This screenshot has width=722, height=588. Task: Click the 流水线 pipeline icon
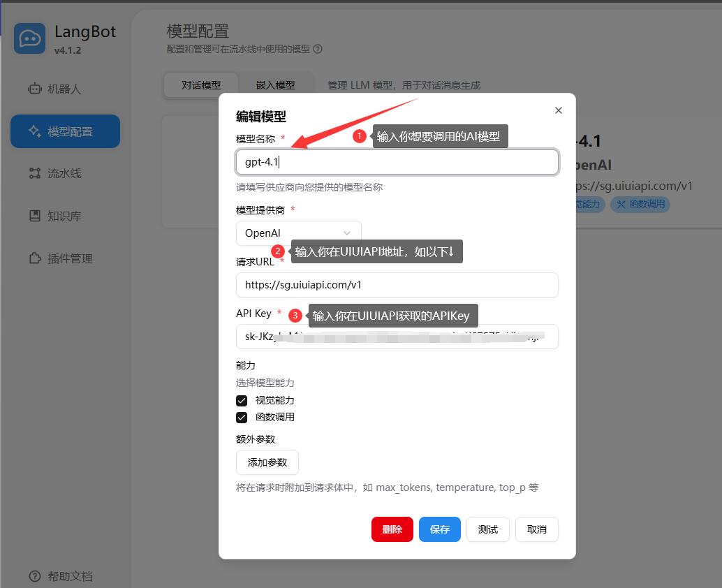pos(35,173)
